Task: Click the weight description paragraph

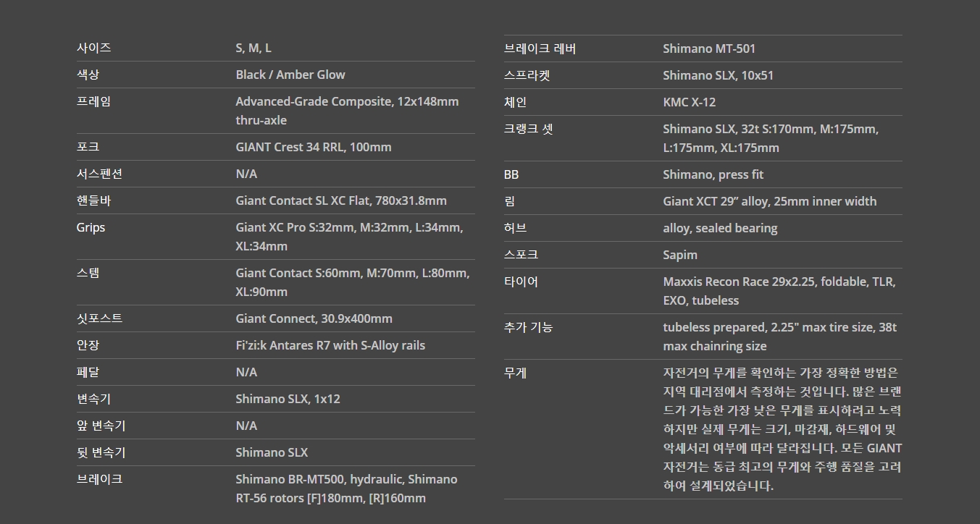Action: (782, 429)
